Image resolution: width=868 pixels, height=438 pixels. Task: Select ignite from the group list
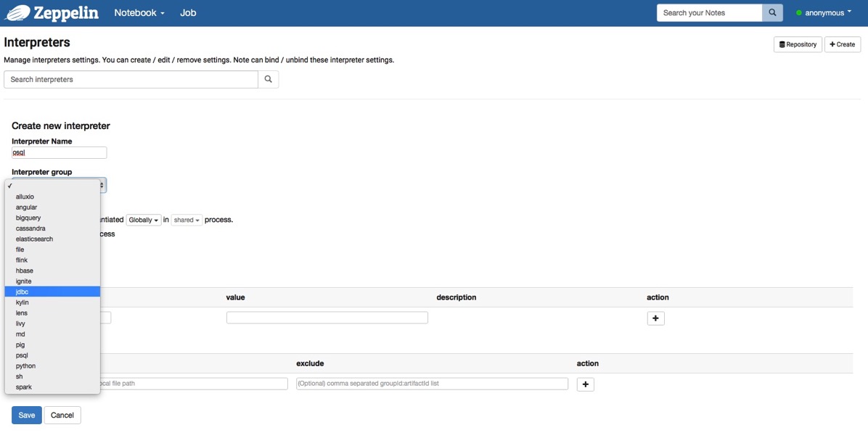52,281
